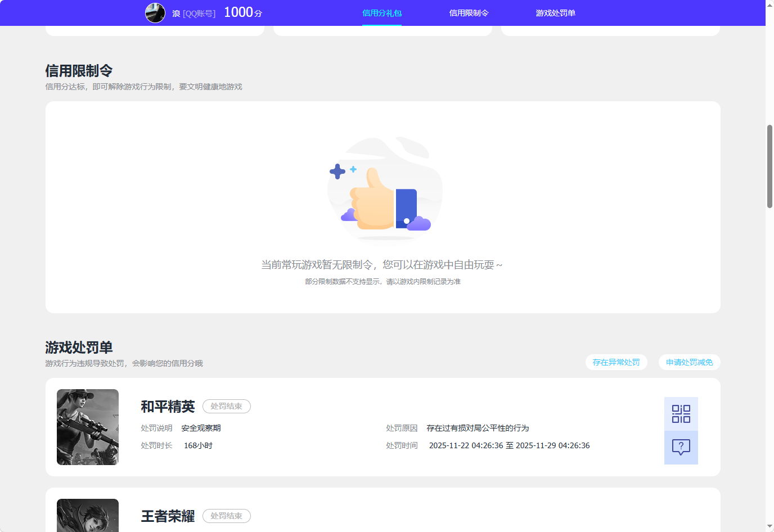
Task: Click 存在过有损对局公平性的行为 reason text
Action: (478, 428)
